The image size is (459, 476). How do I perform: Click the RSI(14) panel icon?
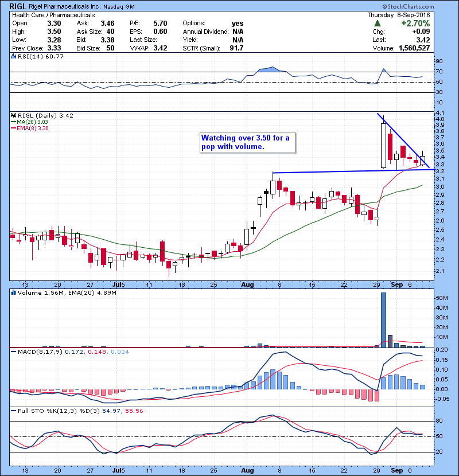point(13,56)
